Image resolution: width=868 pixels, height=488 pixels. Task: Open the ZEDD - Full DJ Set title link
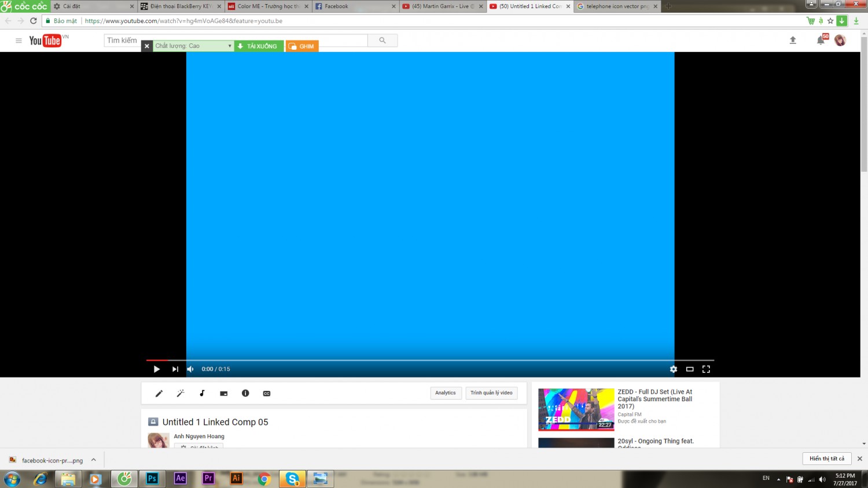pos(655,399)
